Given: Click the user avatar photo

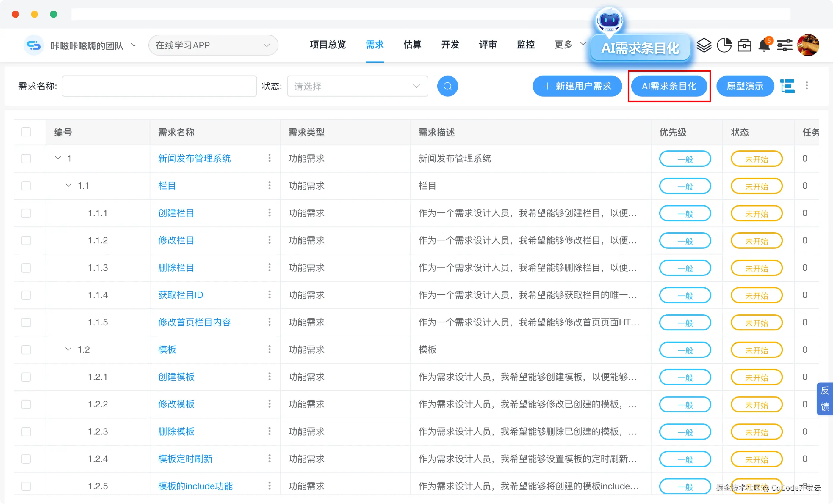Looking at the screenshot, I should (x=808, y=45).
